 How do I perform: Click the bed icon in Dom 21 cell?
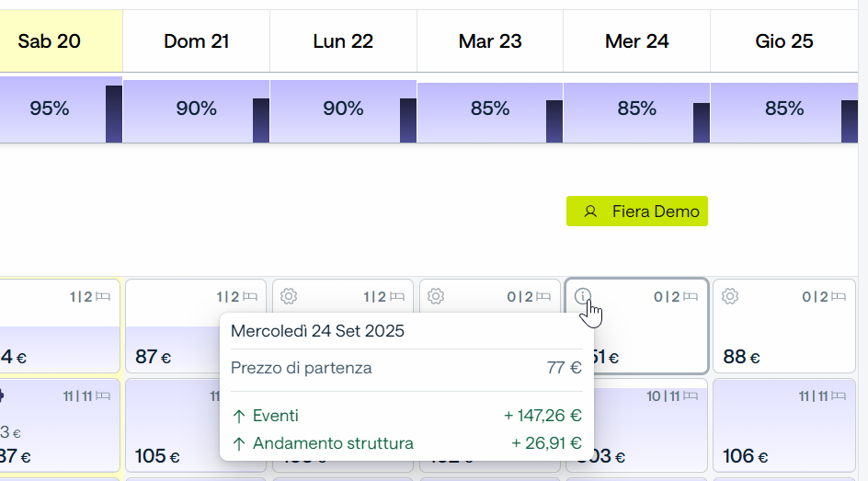click(250, 297)
